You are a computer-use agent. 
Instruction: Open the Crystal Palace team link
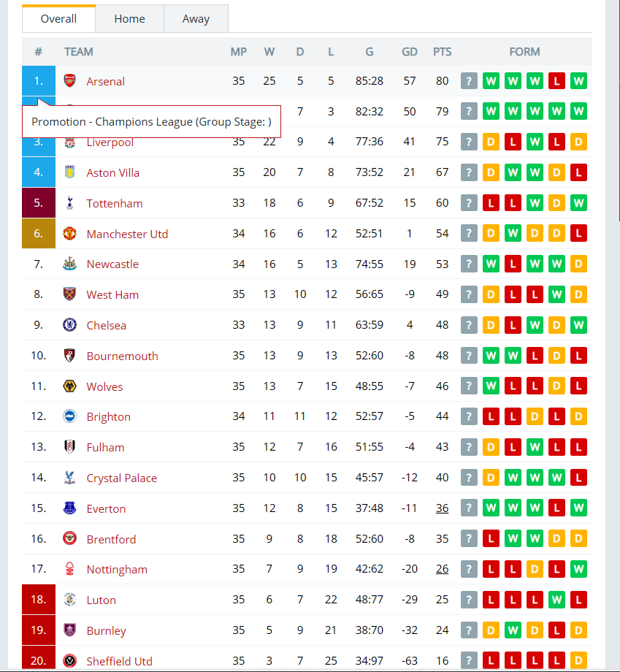point(122,478)
